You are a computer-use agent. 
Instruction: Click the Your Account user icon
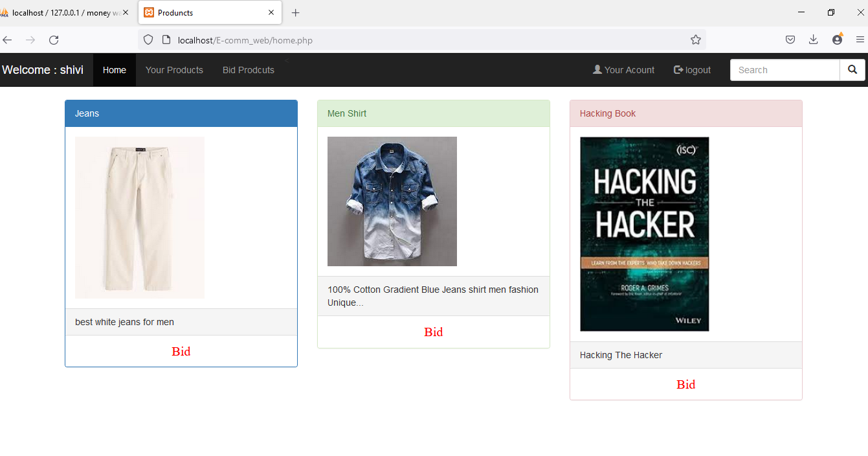597,69
